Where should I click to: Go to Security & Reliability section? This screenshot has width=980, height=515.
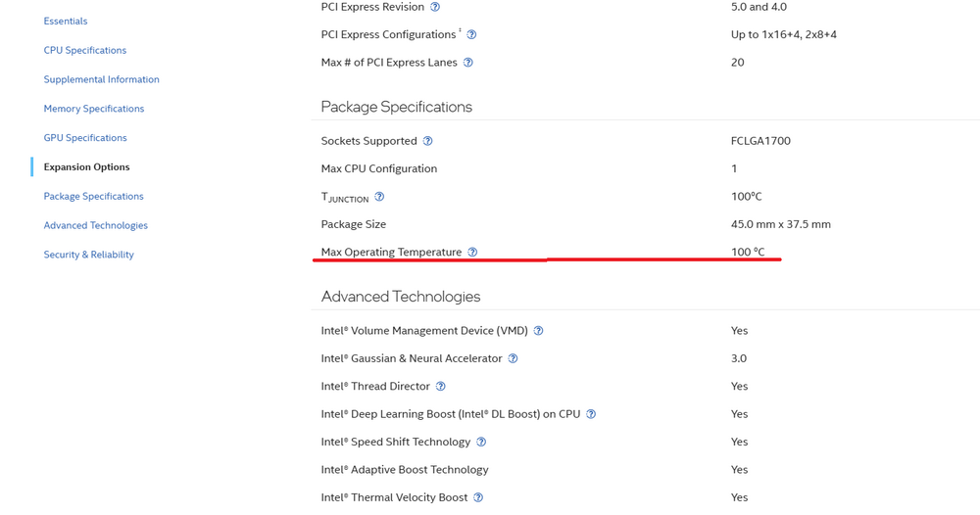click(88, 255)
